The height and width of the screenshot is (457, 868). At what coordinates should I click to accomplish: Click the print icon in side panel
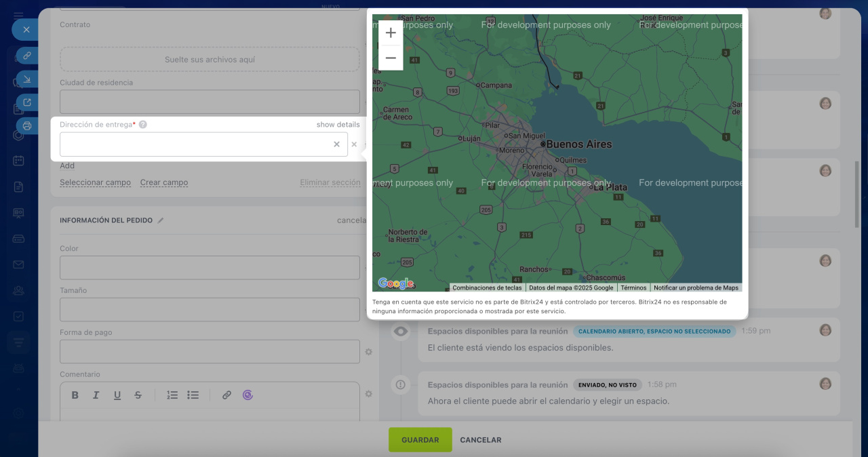[27, 125]
